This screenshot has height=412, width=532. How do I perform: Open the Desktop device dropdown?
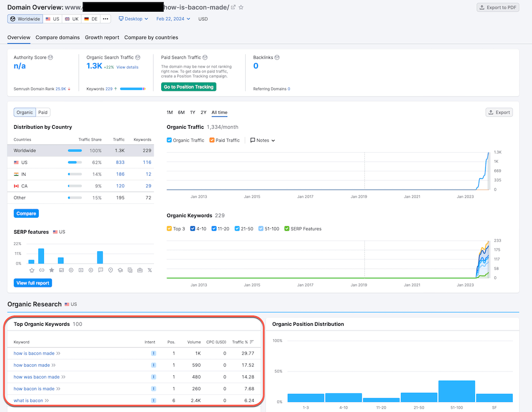point(133,18)
